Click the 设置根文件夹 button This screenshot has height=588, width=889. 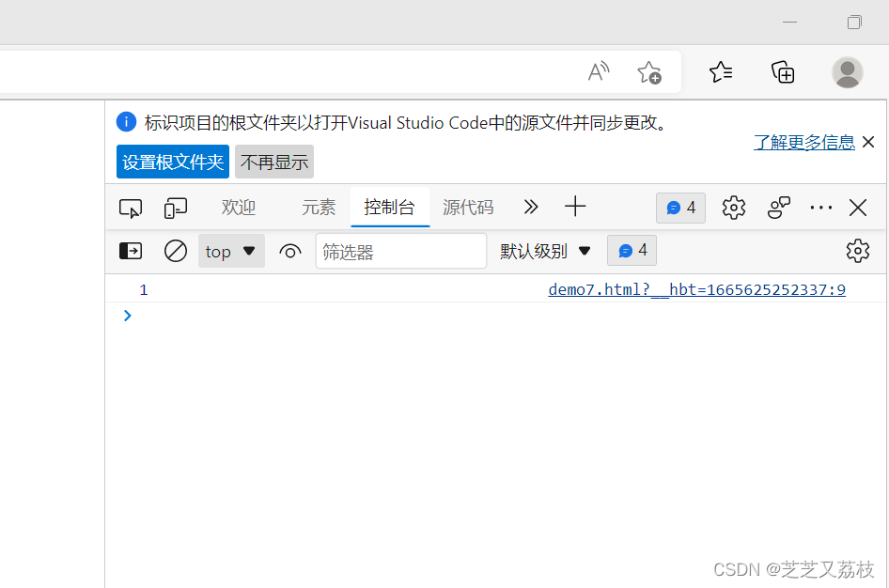173,162
